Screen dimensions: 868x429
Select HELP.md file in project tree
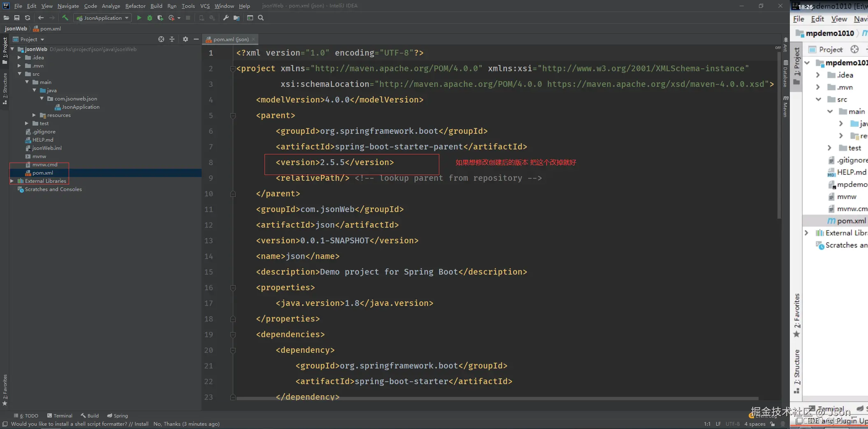39,140
